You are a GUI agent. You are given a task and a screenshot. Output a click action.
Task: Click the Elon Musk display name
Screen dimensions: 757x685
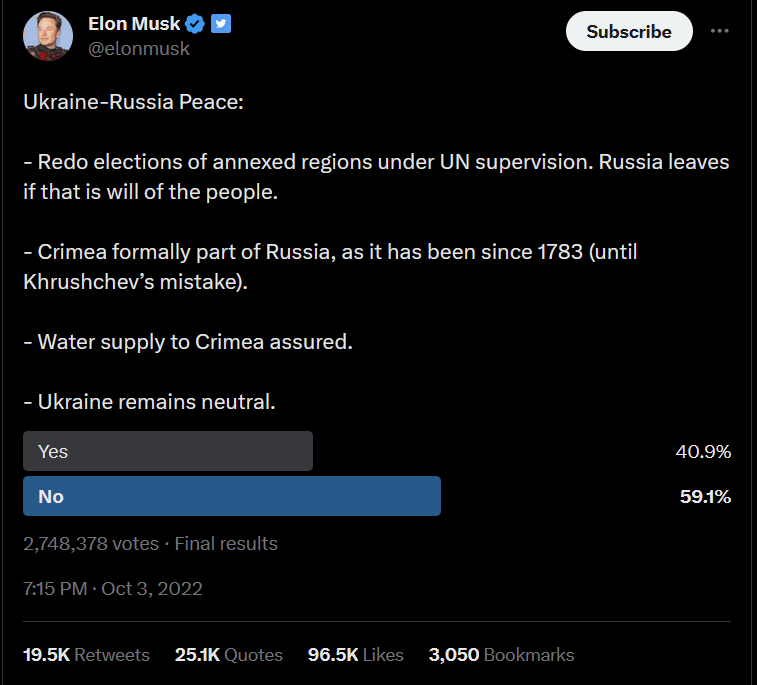[x=134, y=24]
